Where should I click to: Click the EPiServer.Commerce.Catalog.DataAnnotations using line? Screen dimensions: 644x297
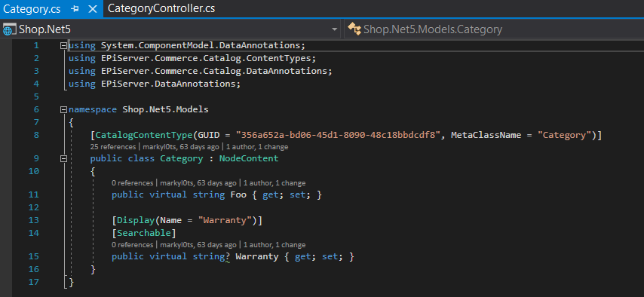coord(200,71)
